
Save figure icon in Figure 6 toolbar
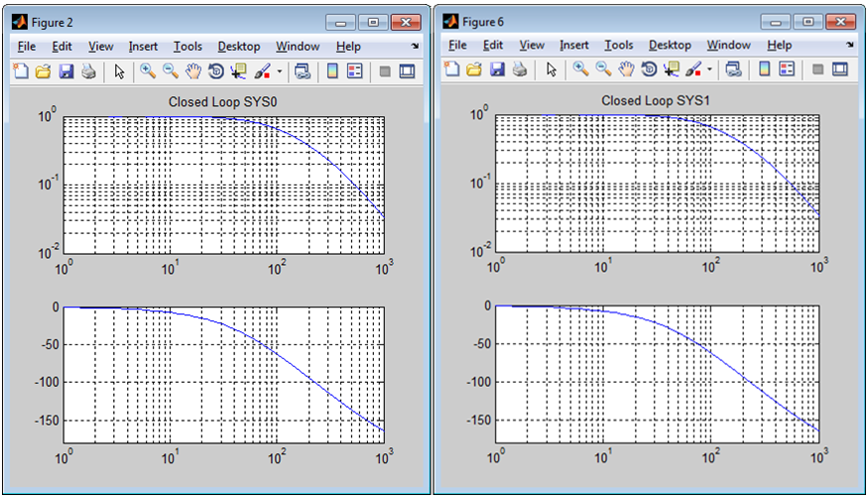coord(497,69)
